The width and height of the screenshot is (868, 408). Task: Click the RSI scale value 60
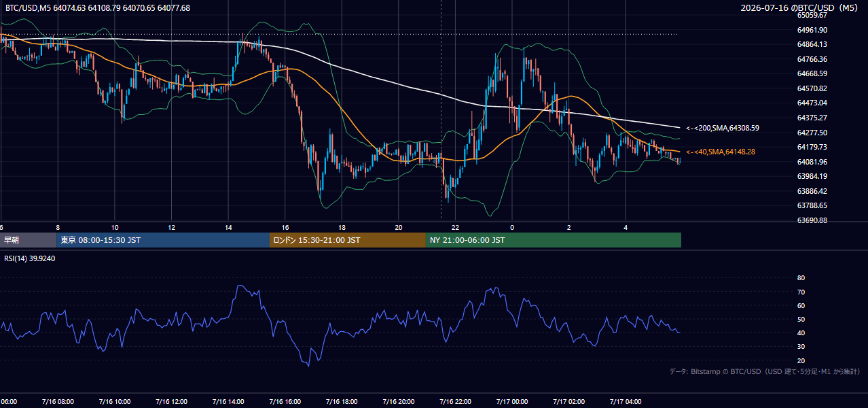[801, 305]
